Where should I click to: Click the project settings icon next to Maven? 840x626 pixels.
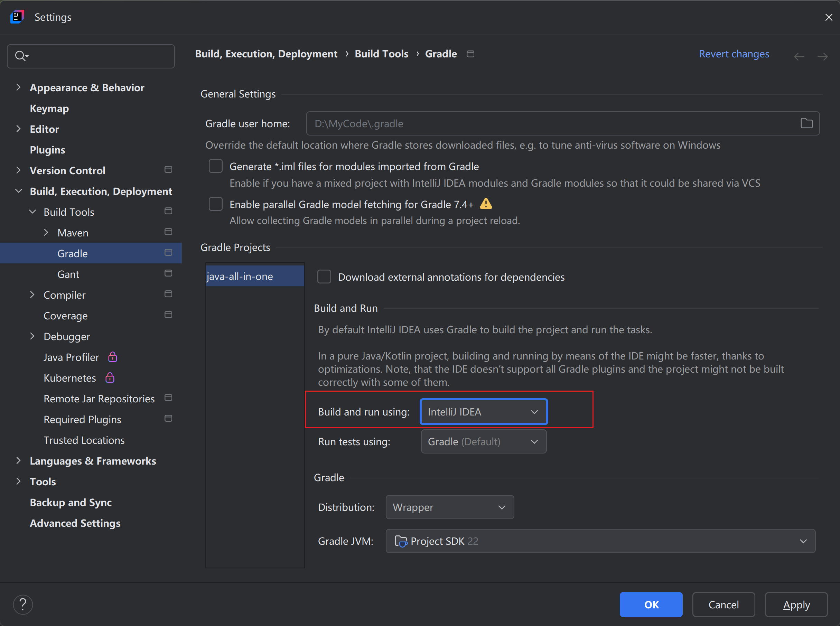click(x=168, y=232)
